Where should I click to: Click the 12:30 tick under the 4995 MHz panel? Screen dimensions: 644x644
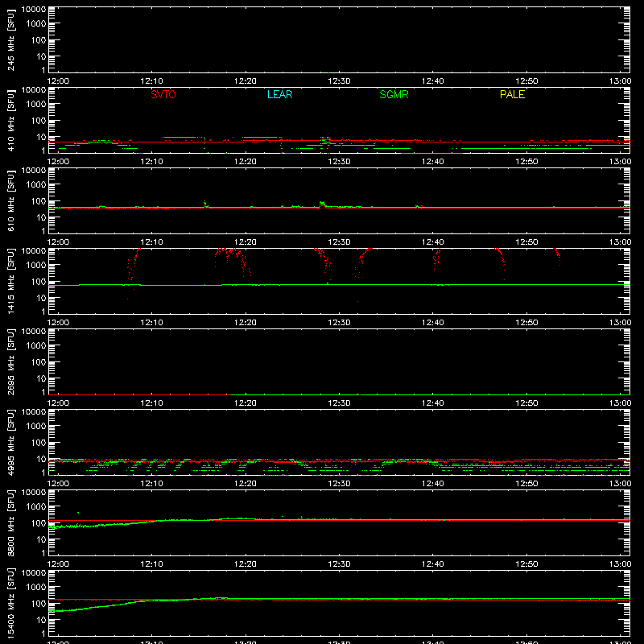[x=339, y=484]
